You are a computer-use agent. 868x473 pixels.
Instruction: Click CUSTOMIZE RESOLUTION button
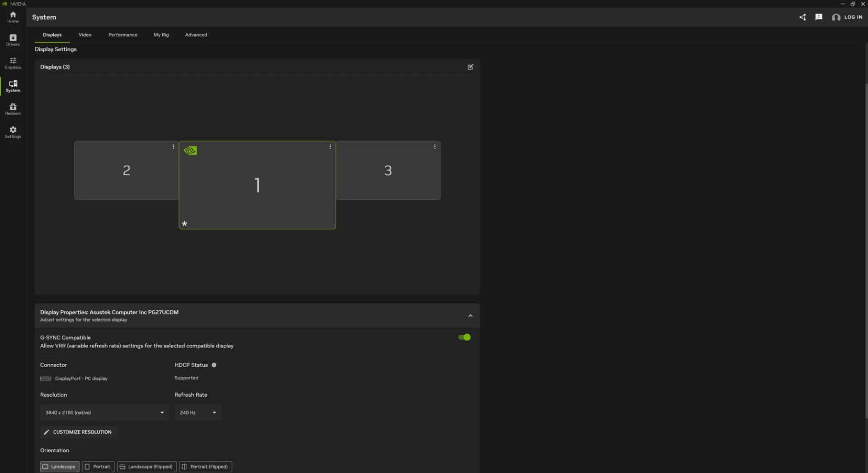click(79, 432)
